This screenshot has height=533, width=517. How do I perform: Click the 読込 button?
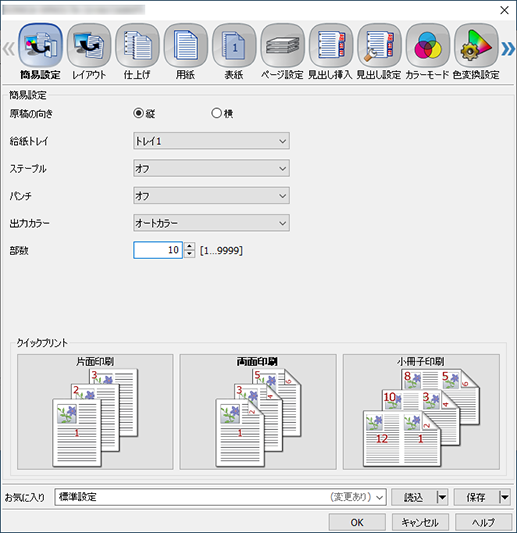click(414, 497)
